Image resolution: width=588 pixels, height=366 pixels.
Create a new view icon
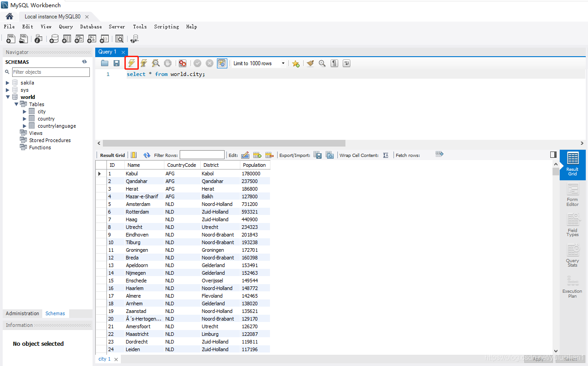[79, 39]
